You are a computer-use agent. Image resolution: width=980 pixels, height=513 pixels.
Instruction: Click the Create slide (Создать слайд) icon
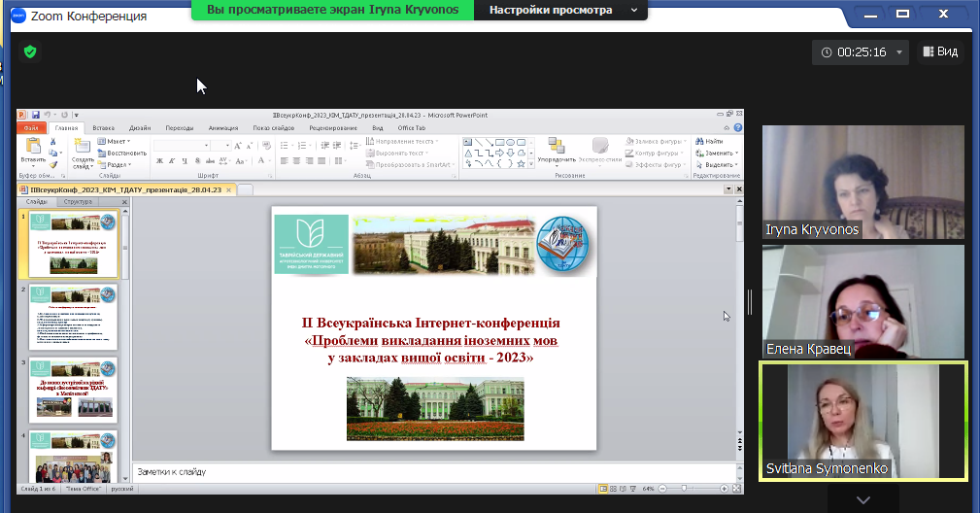point(83,147)
